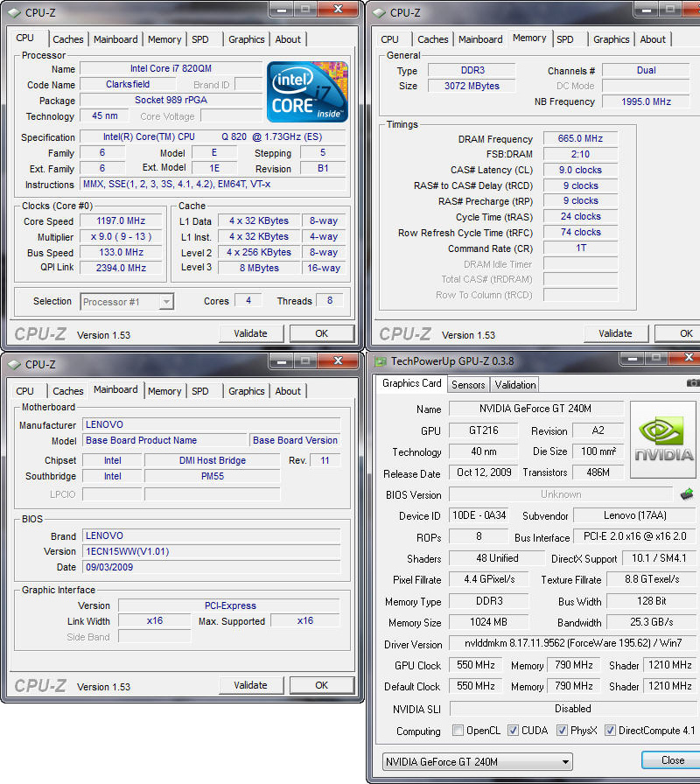The height and width of the screenshot is (784, 700).
Task: Click the Release Date value Oct 12, 2009
Action: pyautogui.click(x=483, y=472)
